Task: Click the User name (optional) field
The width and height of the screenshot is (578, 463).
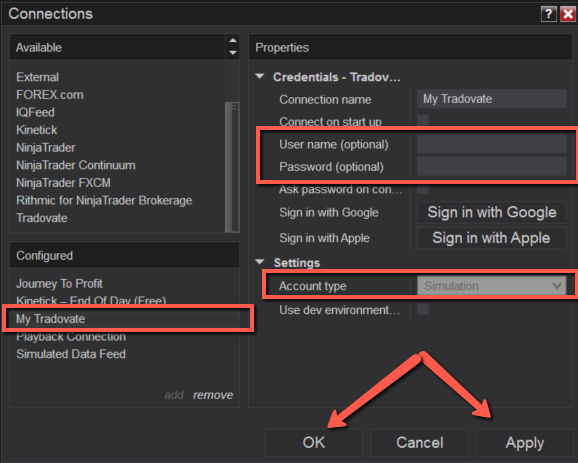Action: (x=491, y=144)
